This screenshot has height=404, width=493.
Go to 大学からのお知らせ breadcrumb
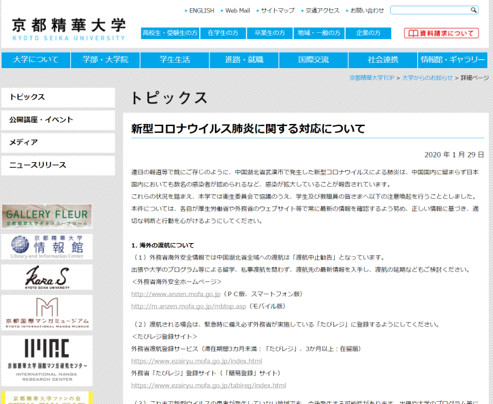pyautogui.click(x=427, y=78)
